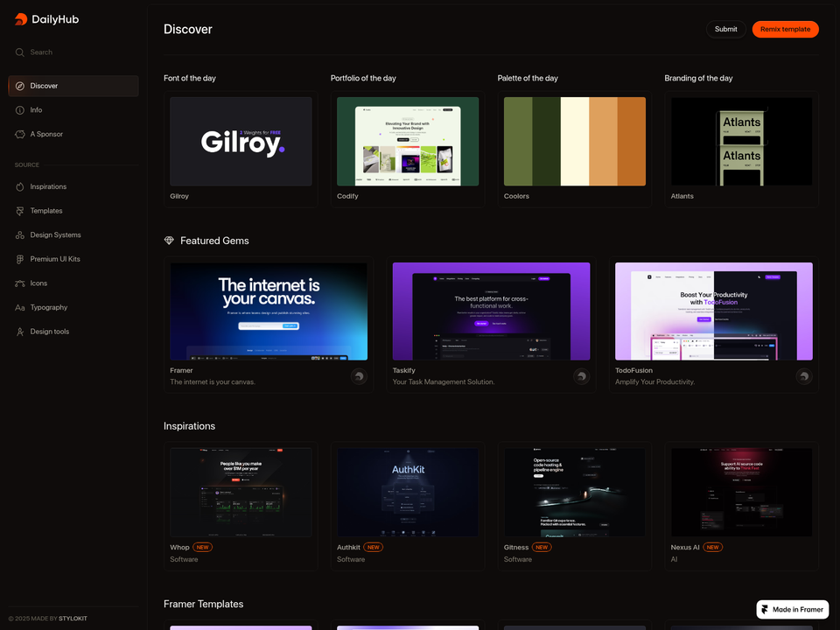Image resolution: width=840 pixels, height=630 pixels.
Task: Click the Framer icon beside Templates
Action: [20, 211]
